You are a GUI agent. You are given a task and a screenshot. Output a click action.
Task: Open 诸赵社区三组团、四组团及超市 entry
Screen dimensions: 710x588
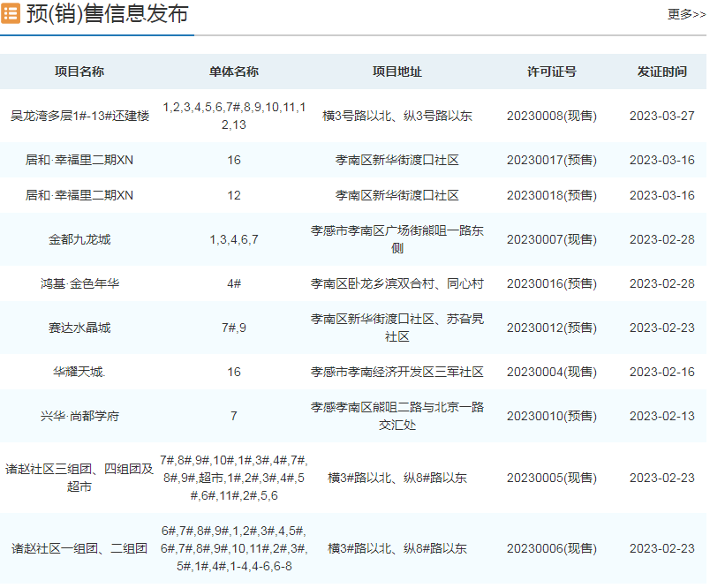79,478
